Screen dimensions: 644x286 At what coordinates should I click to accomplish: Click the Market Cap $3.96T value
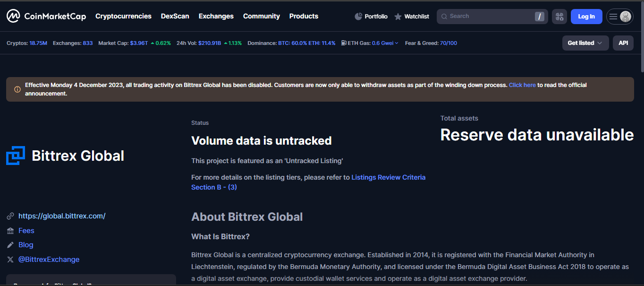[139, 43]
